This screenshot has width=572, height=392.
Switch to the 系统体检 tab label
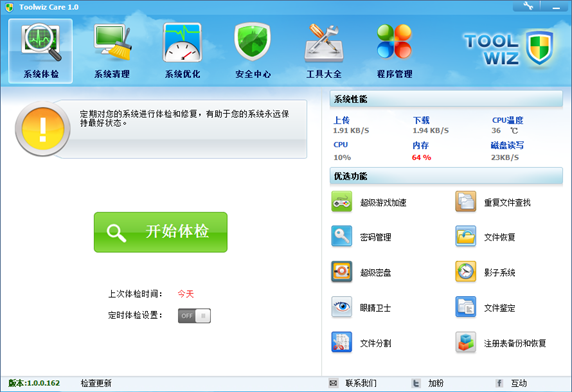click(41, 74)
